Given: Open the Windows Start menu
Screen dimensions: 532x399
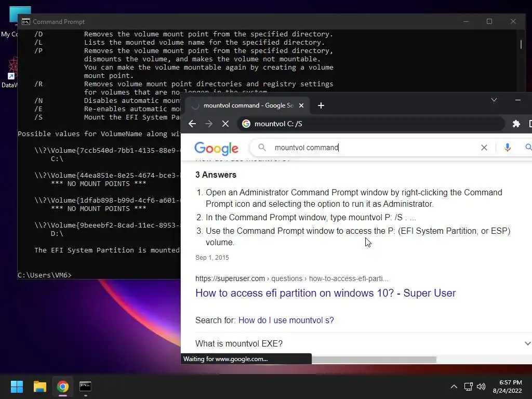Looking at the screenshot, I should (17, 387).
